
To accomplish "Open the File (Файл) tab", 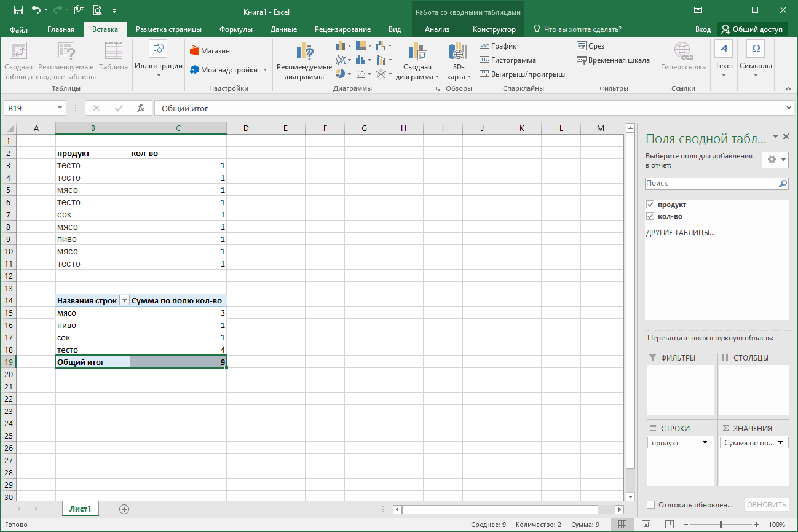I will tap(18, 29).
